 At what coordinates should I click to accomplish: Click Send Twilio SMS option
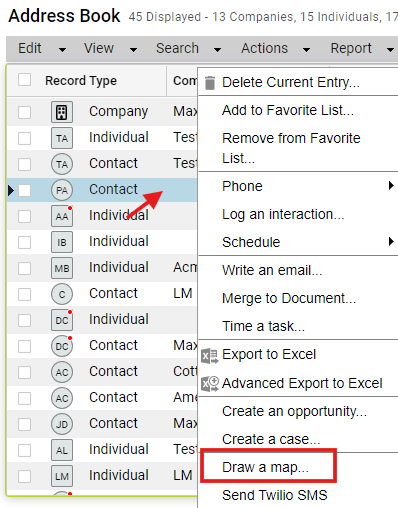(x=275, y=495)
